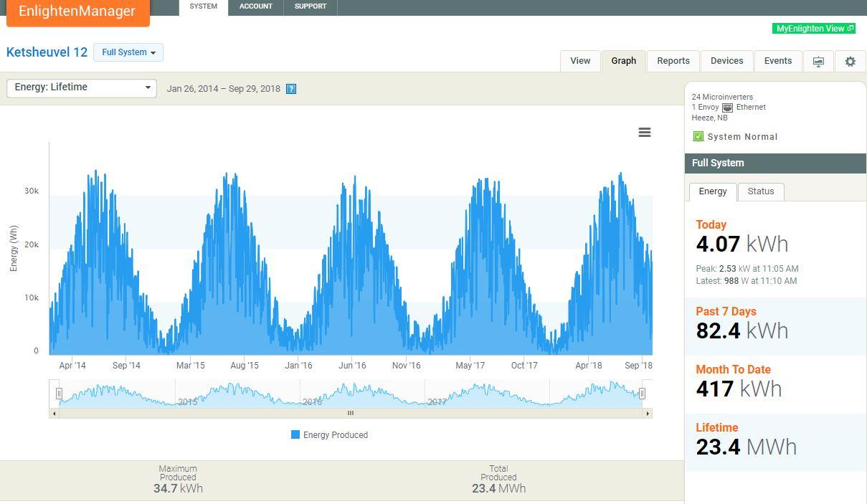The height and width of the screenshot is (504, 867).
Task: Open the settings gear tab
Action: tap(850, 62)
